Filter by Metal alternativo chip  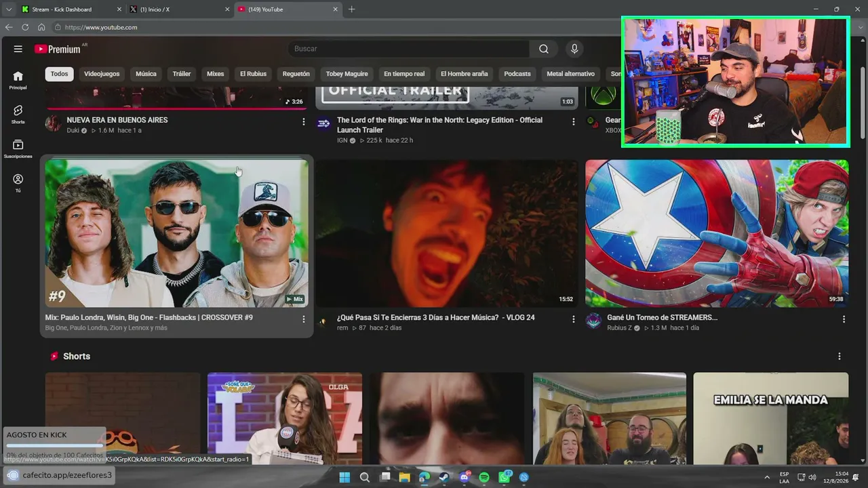pyautogui.click(x=570, y=74)
